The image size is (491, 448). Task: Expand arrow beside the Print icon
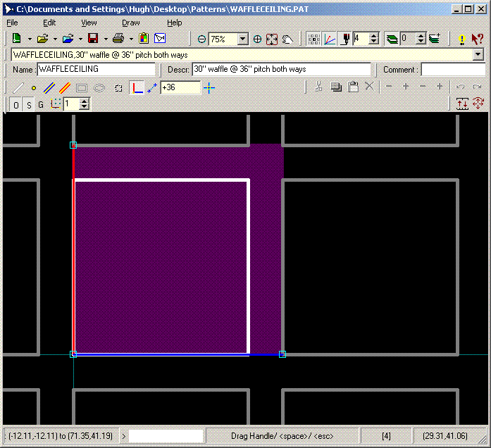click(x=131, y=39)
